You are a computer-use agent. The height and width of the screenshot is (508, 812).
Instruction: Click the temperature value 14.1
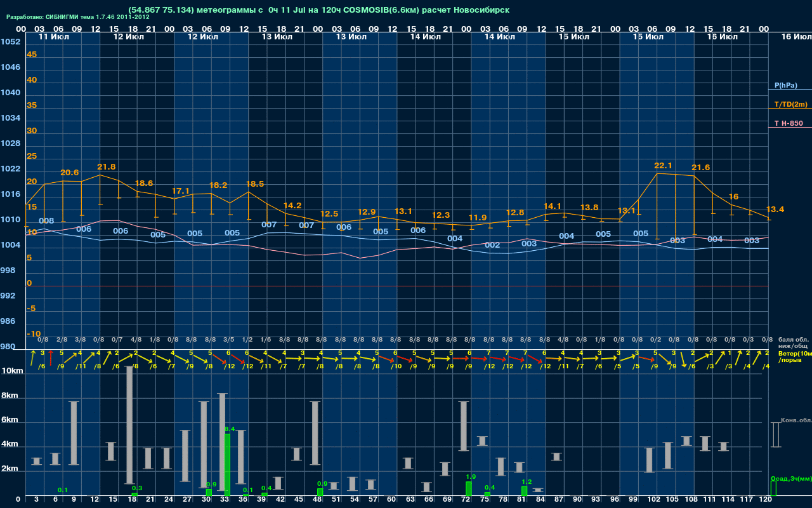pos(553,206)
